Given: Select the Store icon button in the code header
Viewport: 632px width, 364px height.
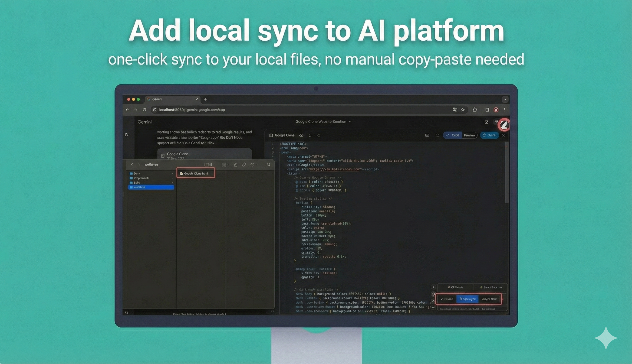Looking at the screenshot, I should click(x=489, y=135).
